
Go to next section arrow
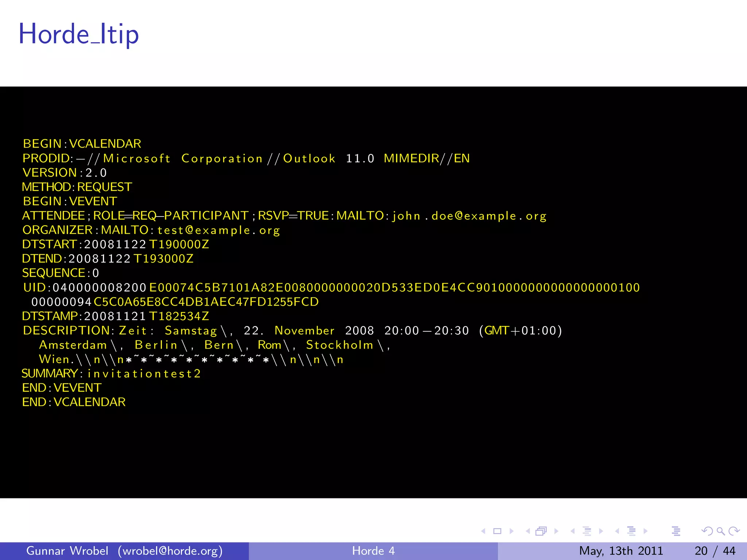645,531
